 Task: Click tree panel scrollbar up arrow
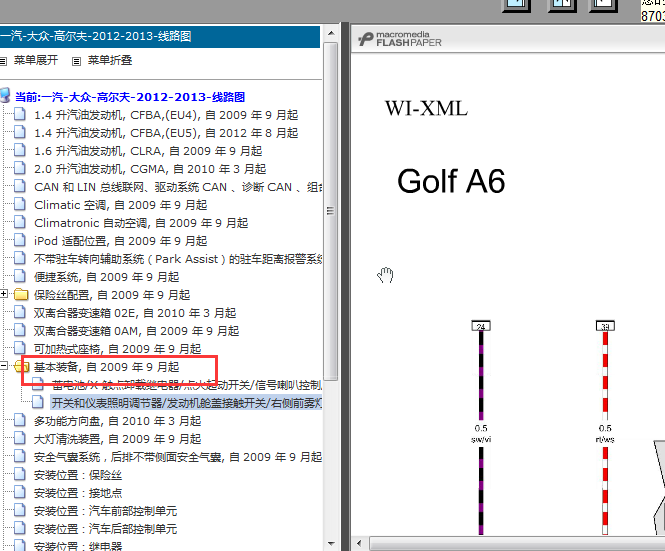tap(331, 33)
